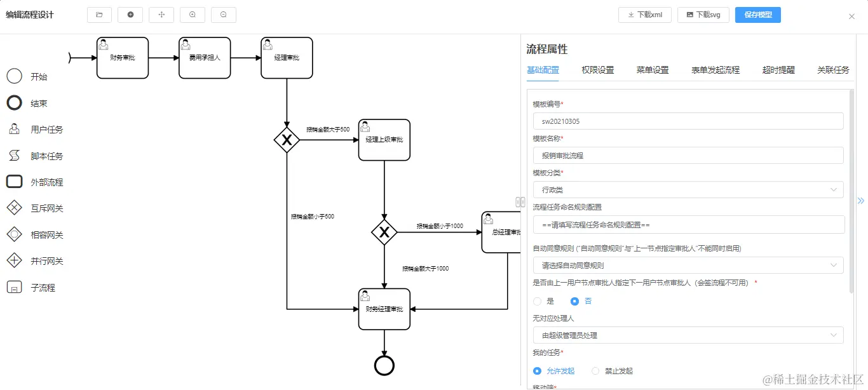The image size is (868, 390).
Task: Open the 自动同意规则 dropdown
Action: tap(688, 265)
